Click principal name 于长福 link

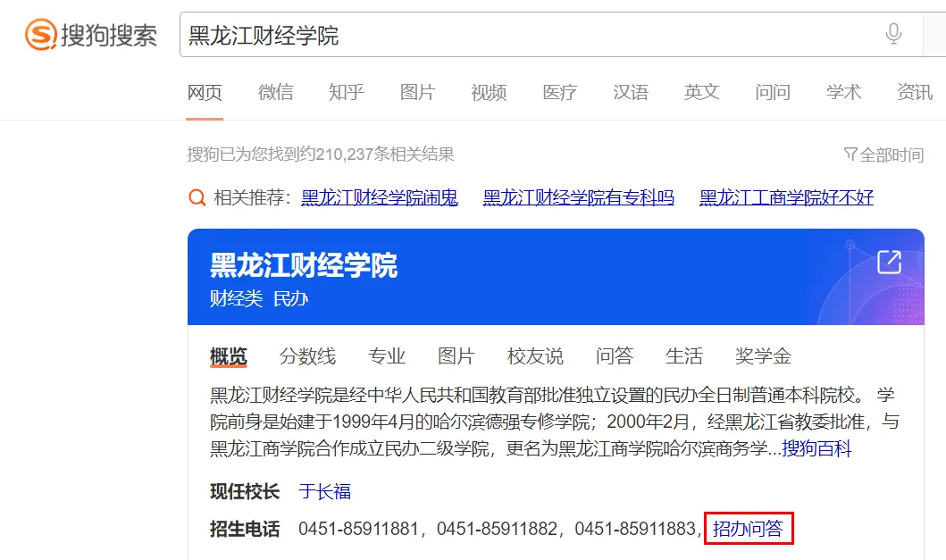(324, 491)
